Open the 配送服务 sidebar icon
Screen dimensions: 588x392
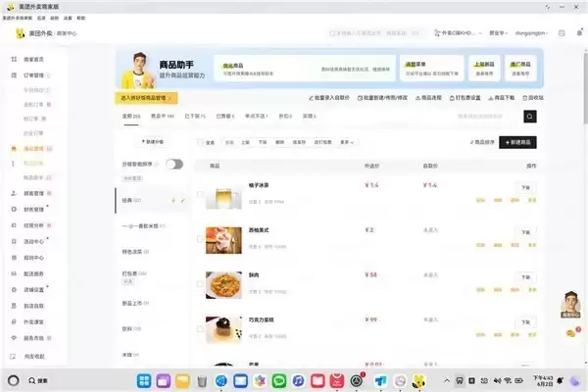click(14, 273)
